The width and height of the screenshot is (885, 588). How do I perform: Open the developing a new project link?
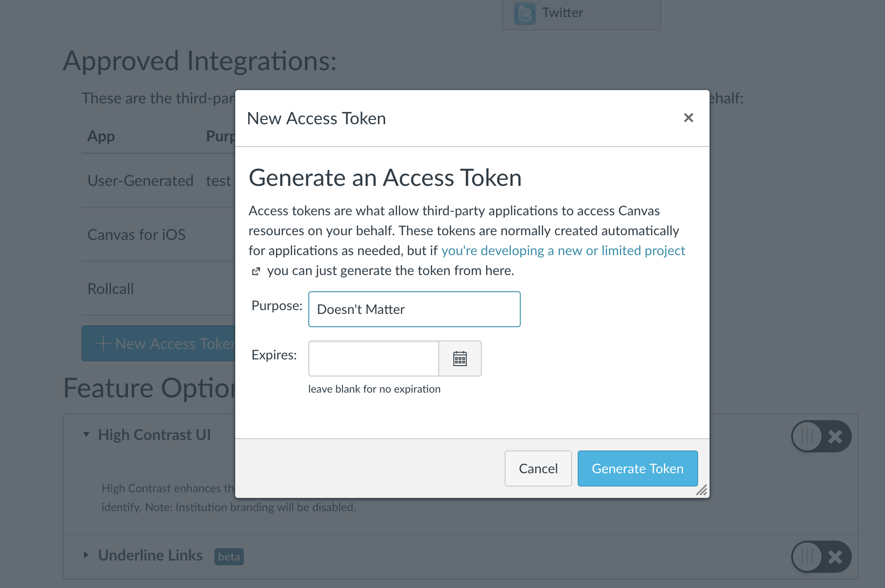pos(562,250)
